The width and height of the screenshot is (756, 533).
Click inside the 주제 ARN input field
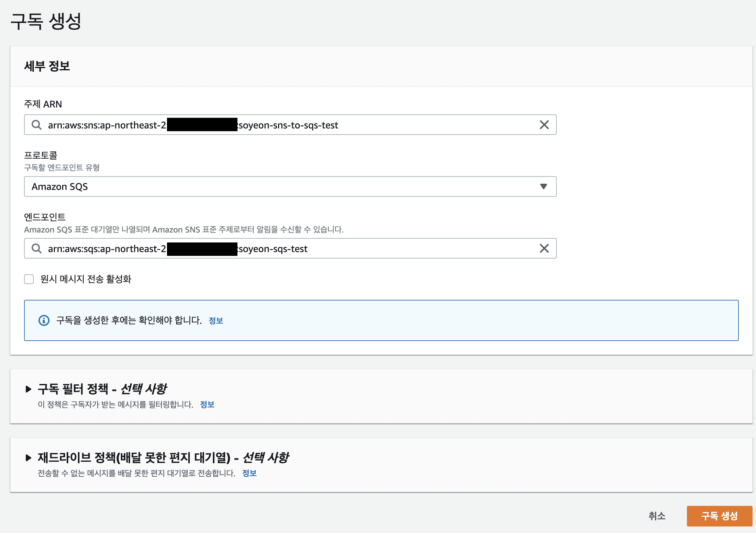[x=412, y=125]
